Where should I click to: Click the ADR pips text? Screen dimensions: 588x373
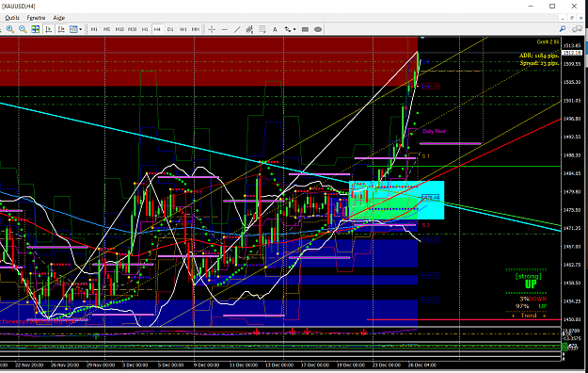click(539, 56)
